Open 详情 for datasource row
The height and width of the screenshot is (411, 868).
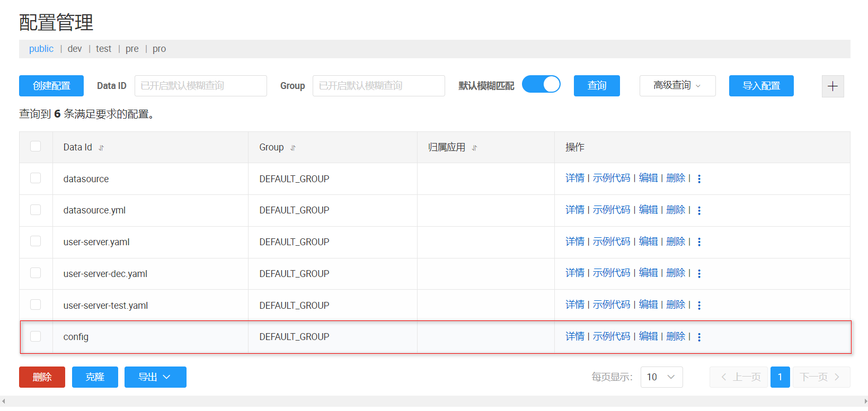(x=575, y=178)
